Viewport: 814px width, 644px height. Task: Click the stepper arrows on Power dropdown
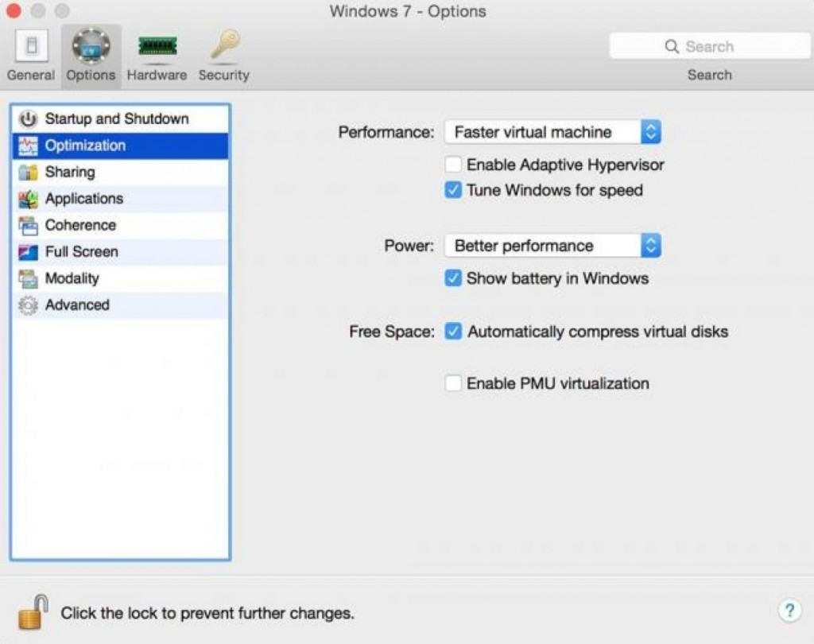[651, 246]
